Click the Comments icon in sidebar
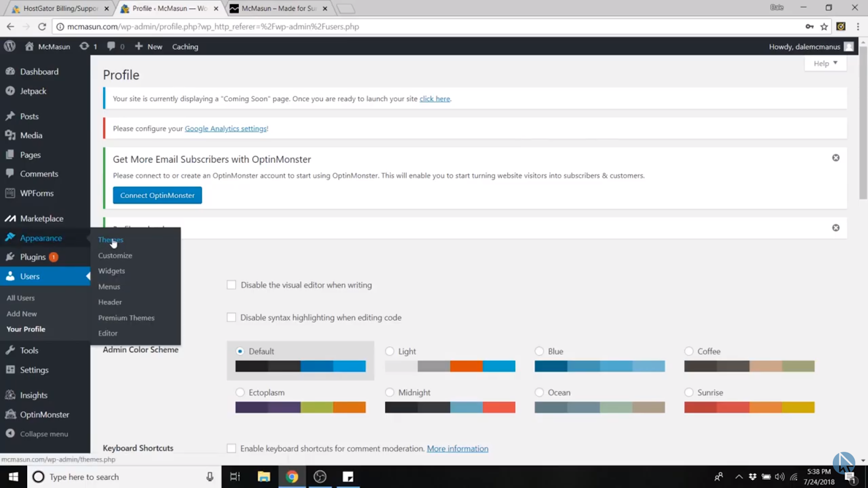The width and height of the screenshot is (868, 488). 10,174
